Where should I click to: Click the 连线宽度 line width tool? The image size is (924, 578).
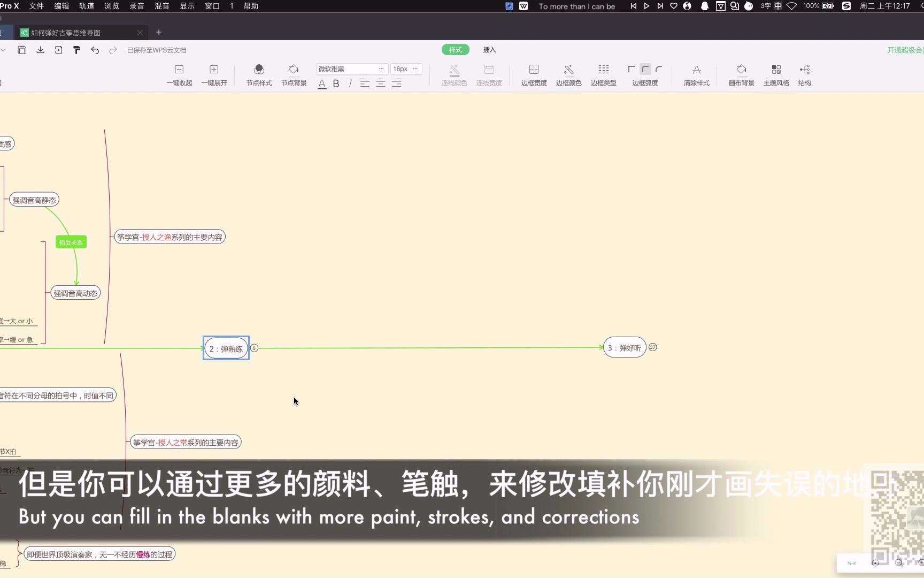click(x=489, y=75)
